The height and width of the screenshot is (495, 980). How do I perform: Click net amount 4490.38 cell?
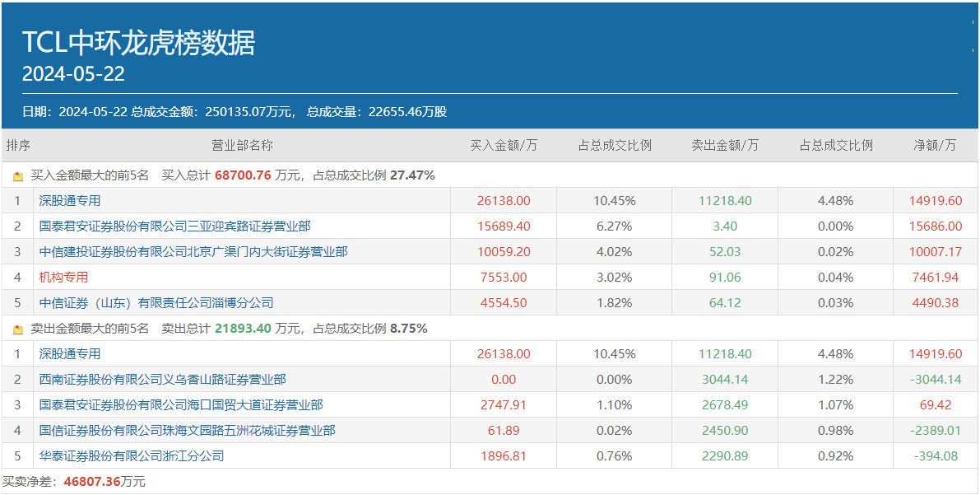936,303
